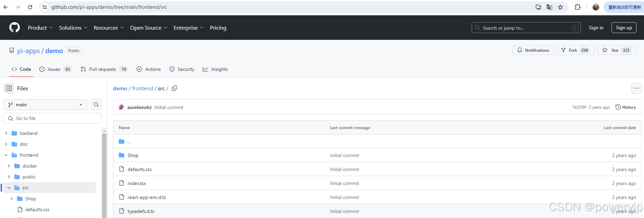
Task: Open commit hash 7e2f39f
Action: (579, 107)
